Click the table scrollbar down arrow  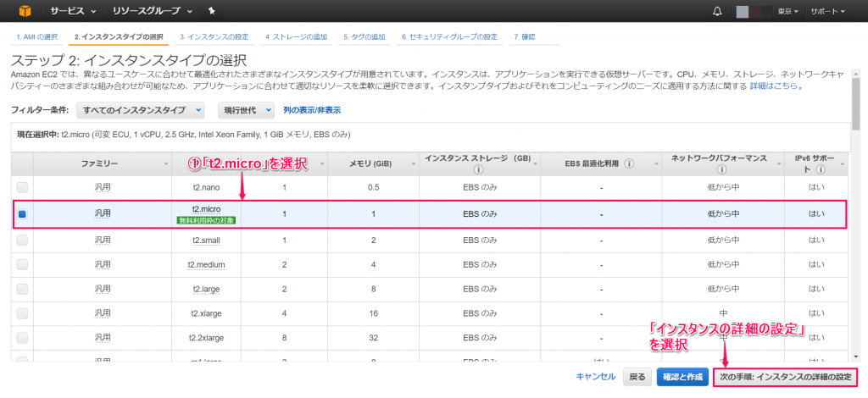tap(857, 356)
